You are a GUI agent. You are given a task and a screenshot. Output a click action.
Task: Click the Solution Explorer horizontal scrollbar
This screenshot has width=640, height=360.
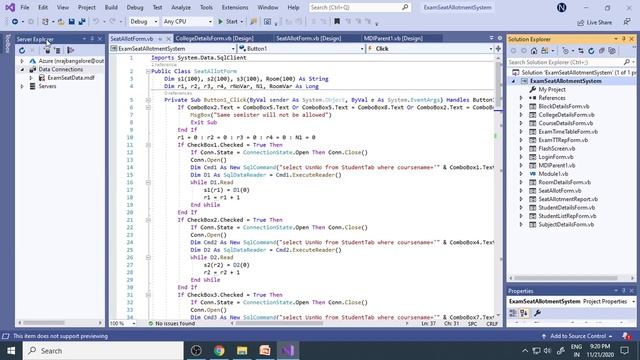tap(566, 278)
